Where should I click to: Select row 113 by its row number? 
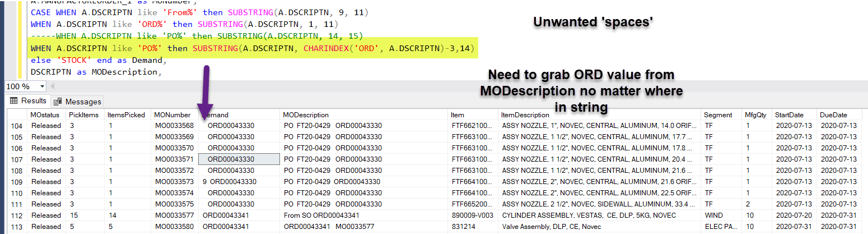[16, 227]
